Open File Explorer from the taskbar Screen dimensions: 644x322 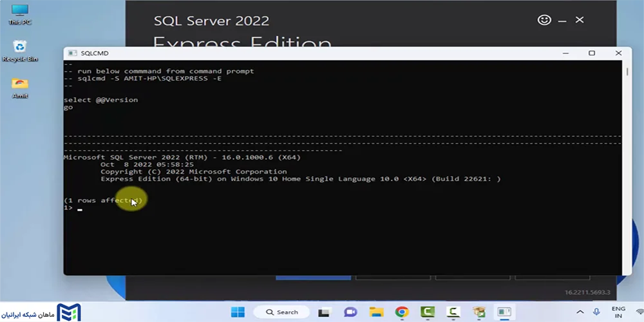[x=376, y=312]
